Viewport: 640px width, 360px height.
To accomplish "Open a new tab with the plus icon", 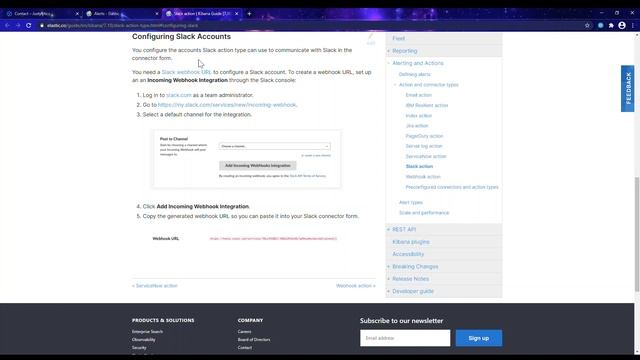I will 249,13.
